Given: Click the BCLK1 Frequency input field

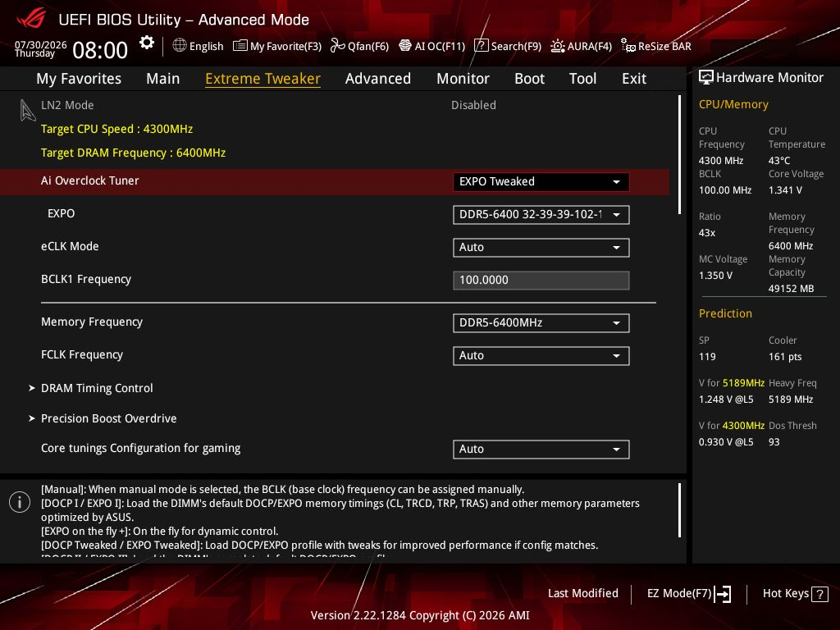Looking at the screenshot, I should coord(541,281).
